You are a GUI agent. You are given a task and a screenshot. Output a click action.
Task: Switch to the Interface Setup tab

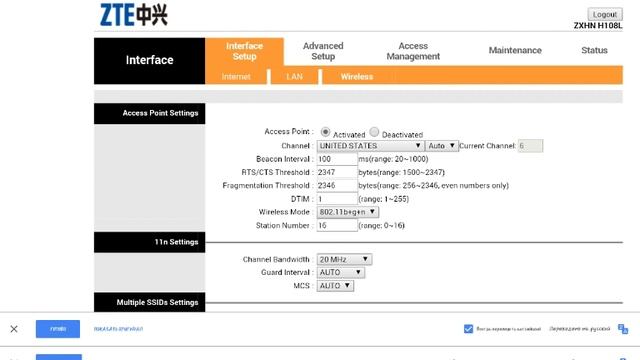click(x=244, y=51)
